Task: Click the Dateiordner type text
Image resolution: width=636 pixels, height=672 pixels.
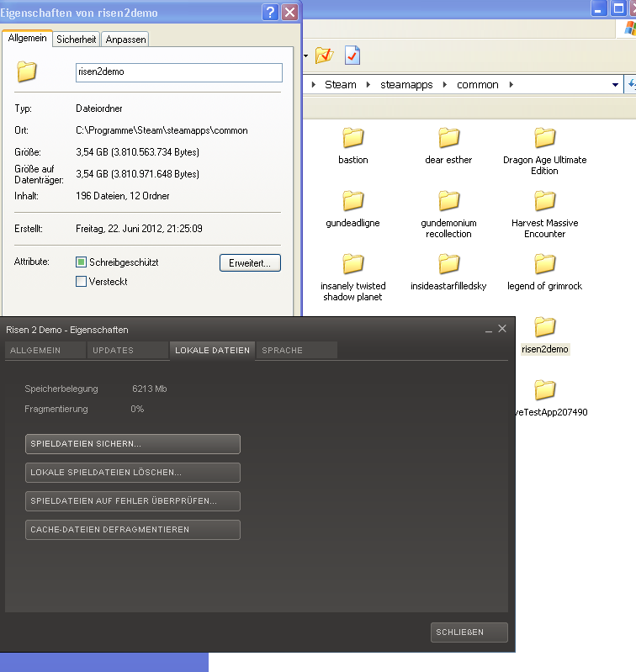Action: [x=99, y=108]
